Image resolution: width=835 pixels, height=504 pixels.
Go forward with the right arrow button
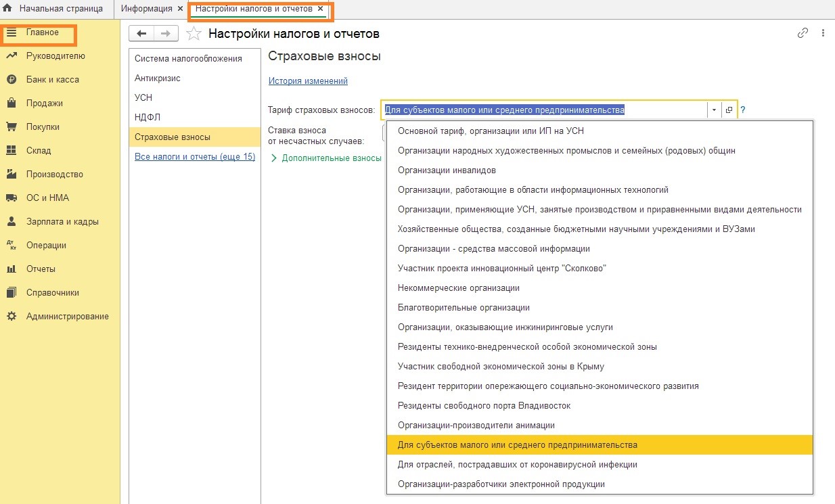(x=166, y=34)
